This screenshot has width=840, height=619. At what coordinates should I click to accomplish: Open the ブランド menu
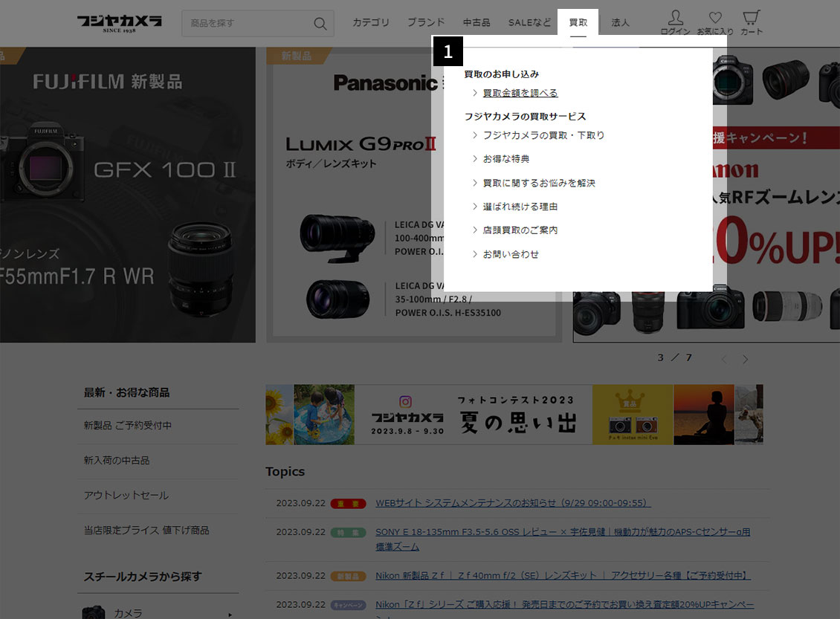(x=426, y=22)
